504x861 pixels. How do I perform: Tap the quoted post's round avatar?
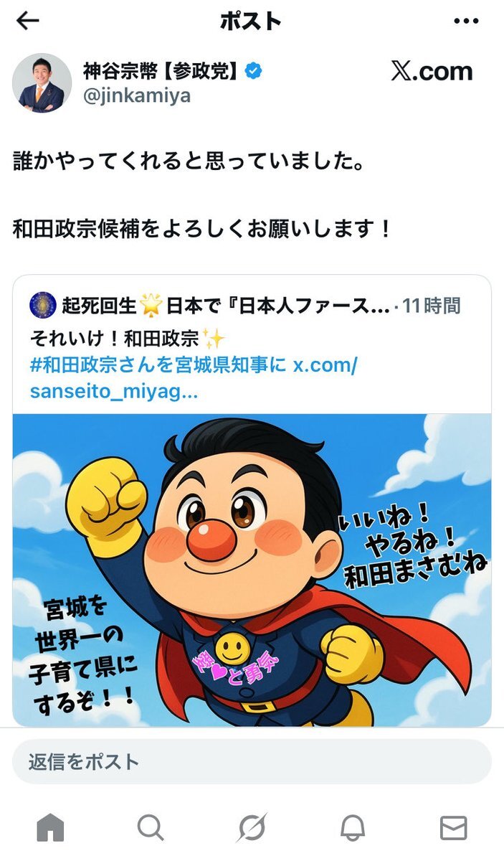tap(43, 306)
